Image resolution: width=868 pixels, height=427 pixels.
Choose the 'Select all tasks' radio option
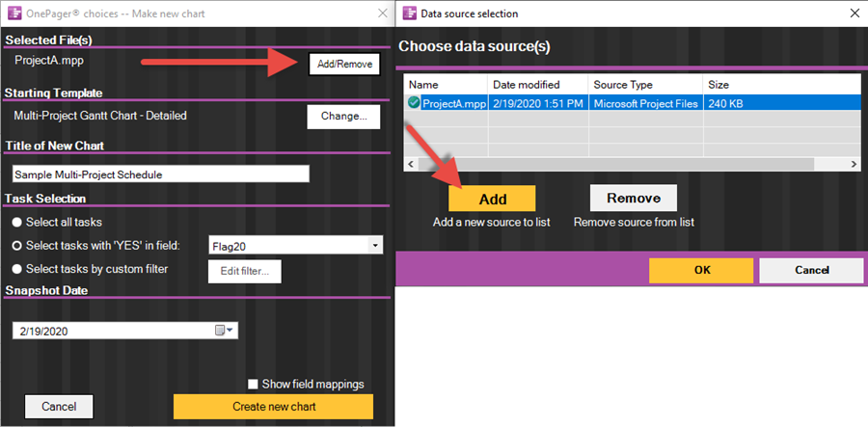click(17, 223)
